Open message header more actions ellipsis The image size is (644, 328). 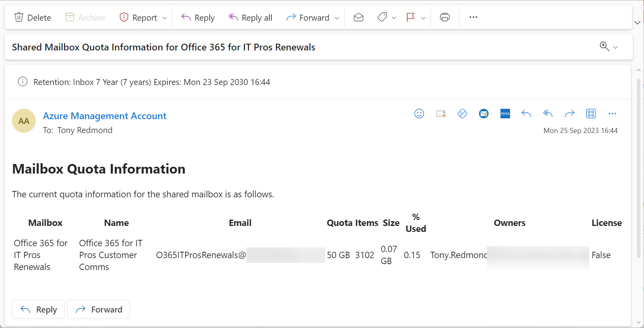(x=612, y=114)
